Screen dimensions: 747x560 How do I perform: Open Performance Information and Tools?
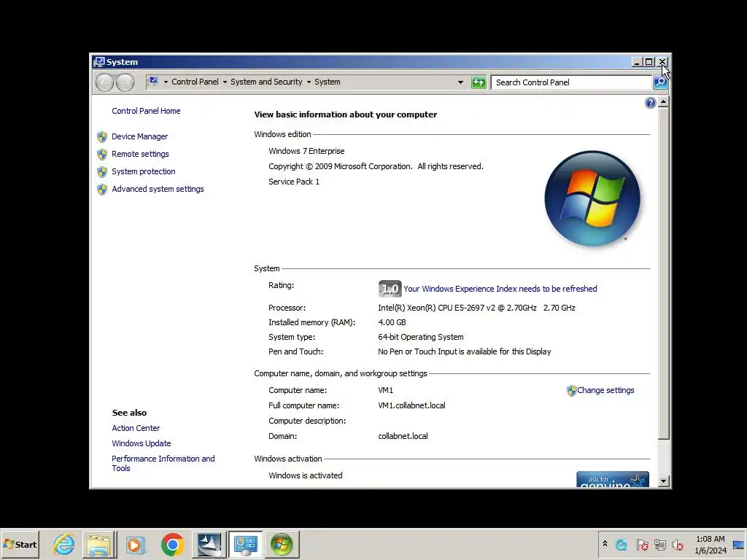pos(163,463)
